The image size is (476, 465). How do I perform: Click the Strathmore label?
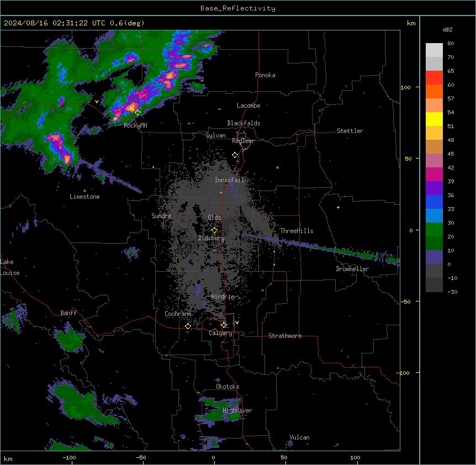click(285, 336)
